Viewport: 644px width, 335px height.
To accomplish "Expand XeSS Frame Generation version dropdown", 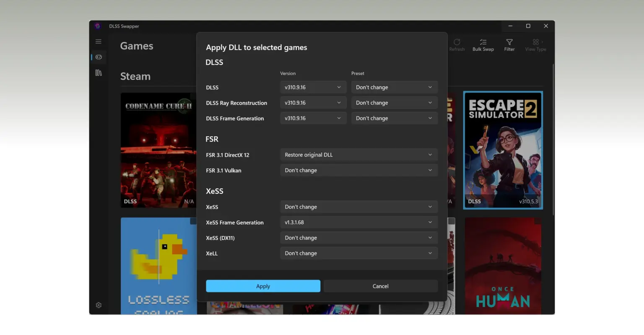I will [359, 222].
